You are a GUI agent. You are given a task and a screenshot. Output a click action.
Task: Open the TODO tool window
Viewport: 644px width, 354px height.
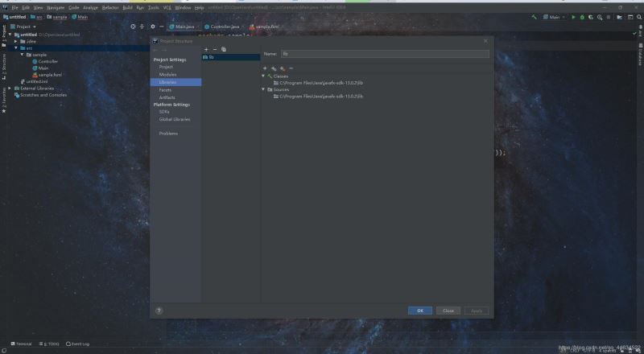pos(49,344)
